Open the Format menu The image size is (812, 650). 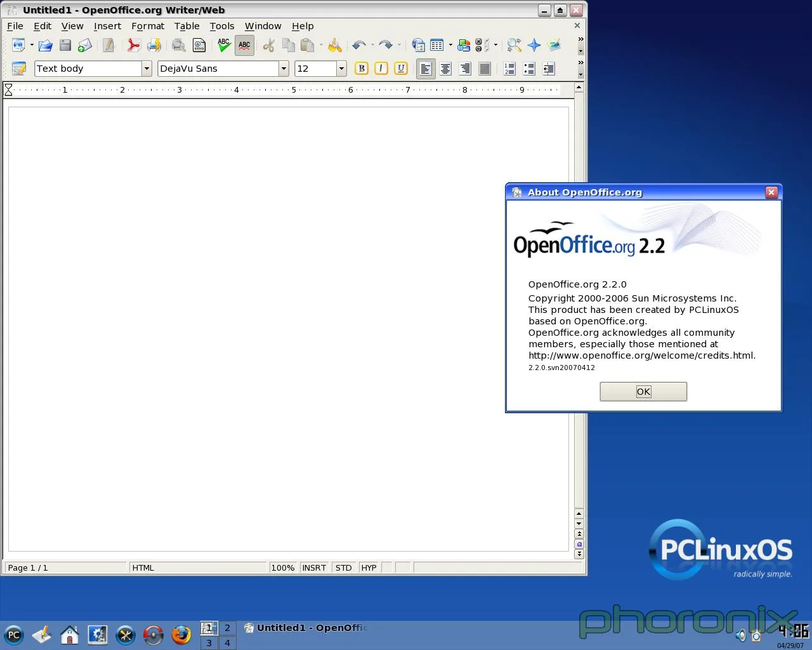click(148, 26)
